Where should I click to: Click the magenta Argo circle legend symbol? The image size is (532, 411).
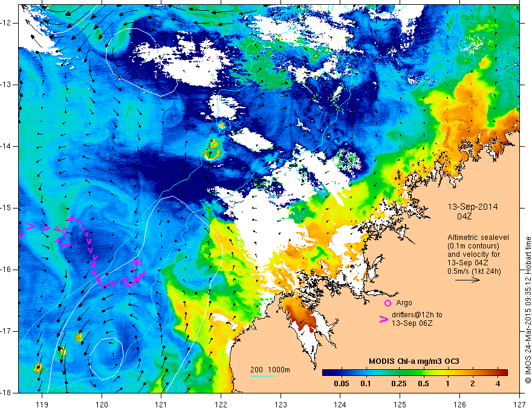388,303
